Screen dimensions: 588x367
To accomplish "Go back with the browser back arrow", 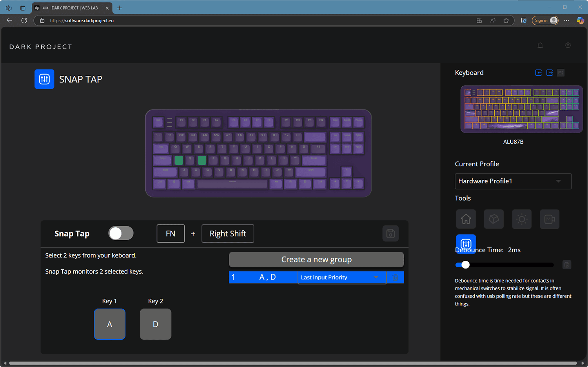I will (x=9, y=20).
